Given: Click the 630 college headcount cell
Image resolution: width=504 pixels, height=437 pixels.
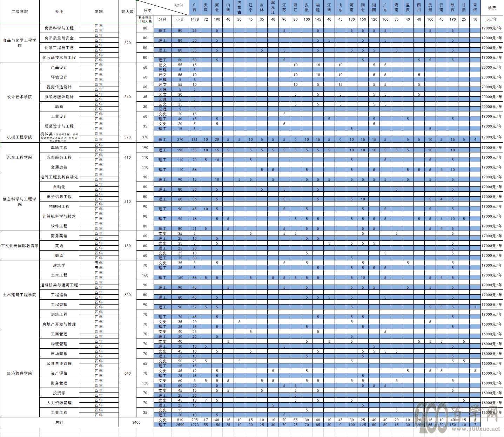Looking at the screenshot, I should click(x=128, y=295).
